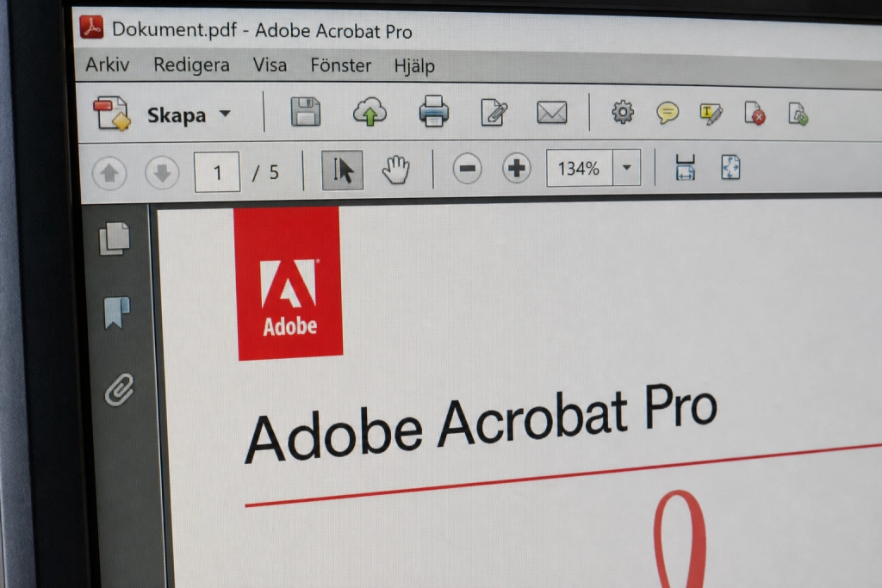Open the Fönster menu
This screenshot has height=588, width=882.
click(341, 65)
